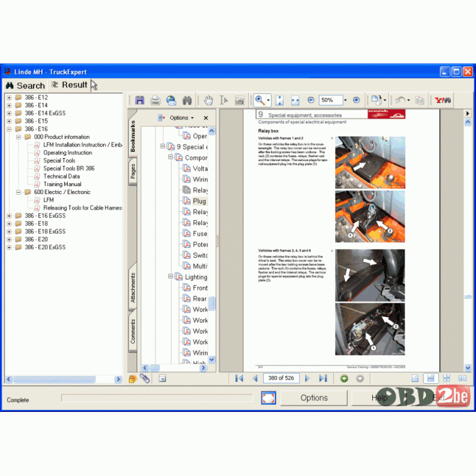Collapse the Lighting bookmark section
Image resolution: width=476 pixels, height=476 pixels.
170,276
